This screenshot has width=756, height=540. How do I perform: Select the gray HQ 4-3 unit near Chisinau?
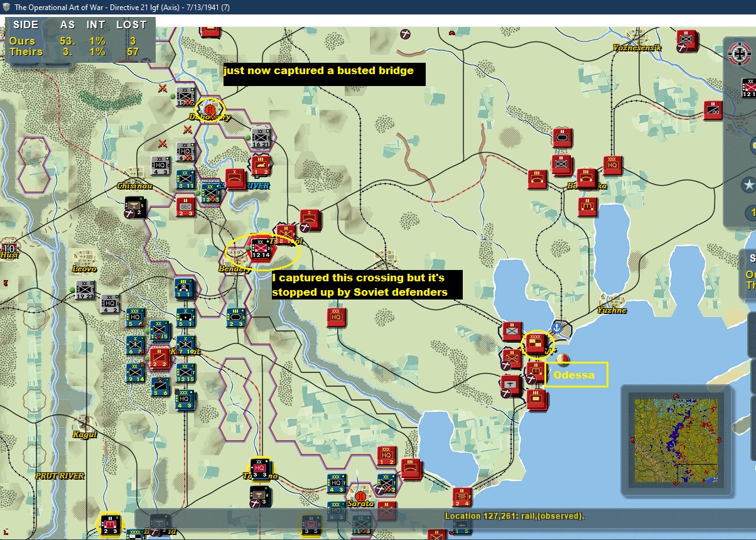click(x=160, y=165)
